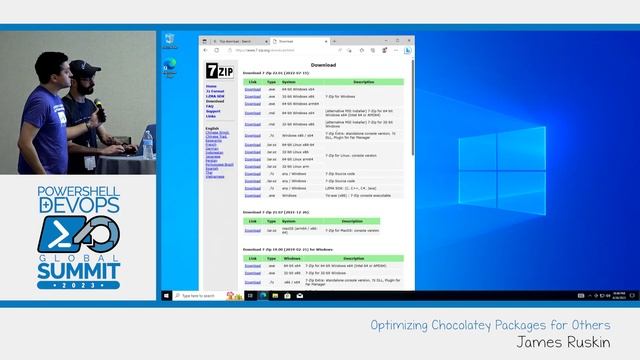Download the macOS tar.xz console version
This screenshot has height=360, width=640.
click(x=252, y=231)
